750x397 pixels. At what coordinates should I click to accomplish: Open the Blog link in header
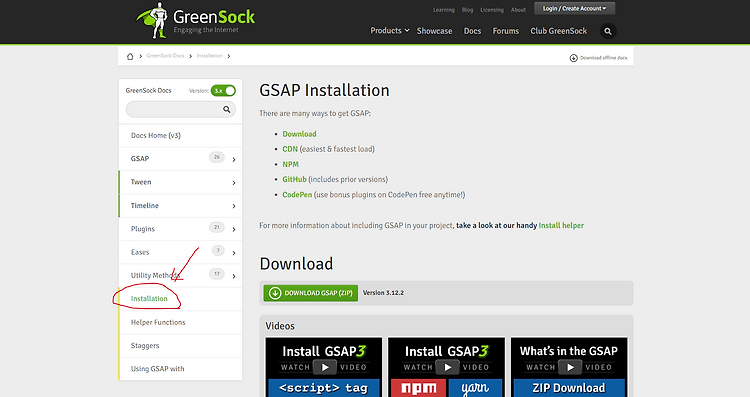pos(467,10)
